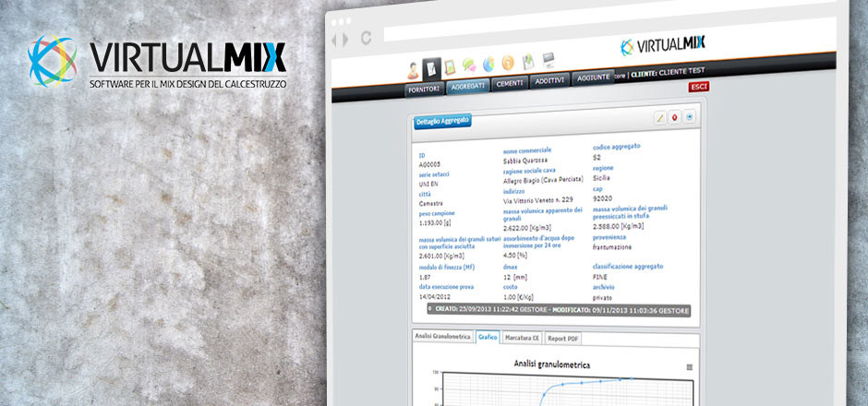The width and height of the screenshot is (868, 406).
Task: Click the 92020 cap value
Action: click(x=602, y=198)
